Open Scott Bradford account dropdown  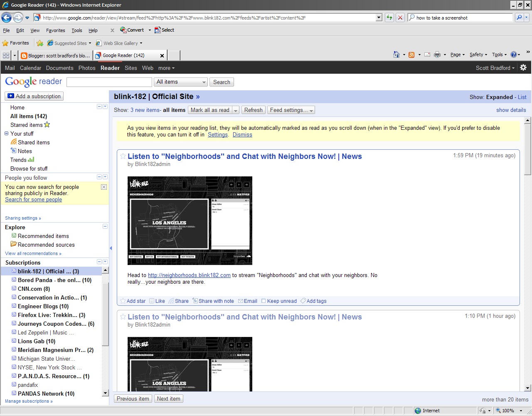[495, 68]
